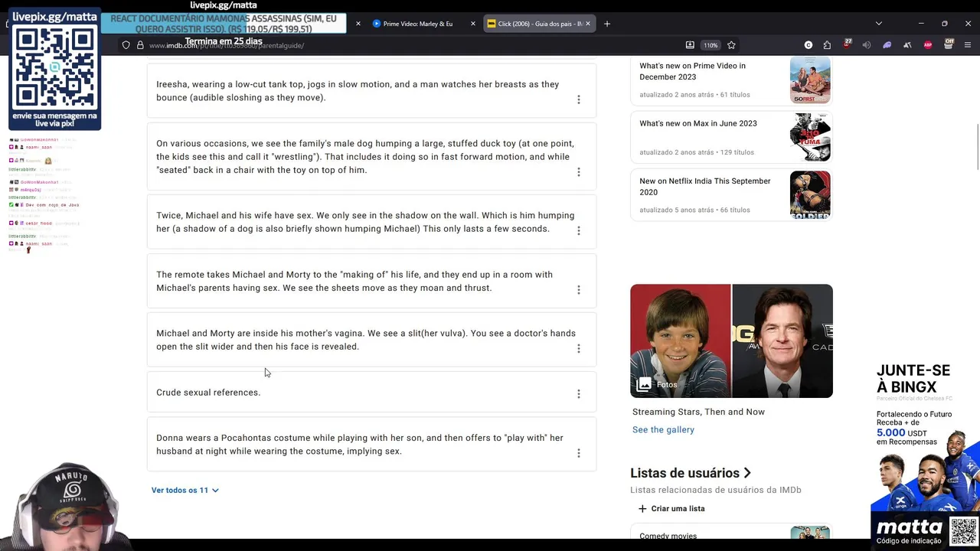Click the site lock icon in address bar

140,45
